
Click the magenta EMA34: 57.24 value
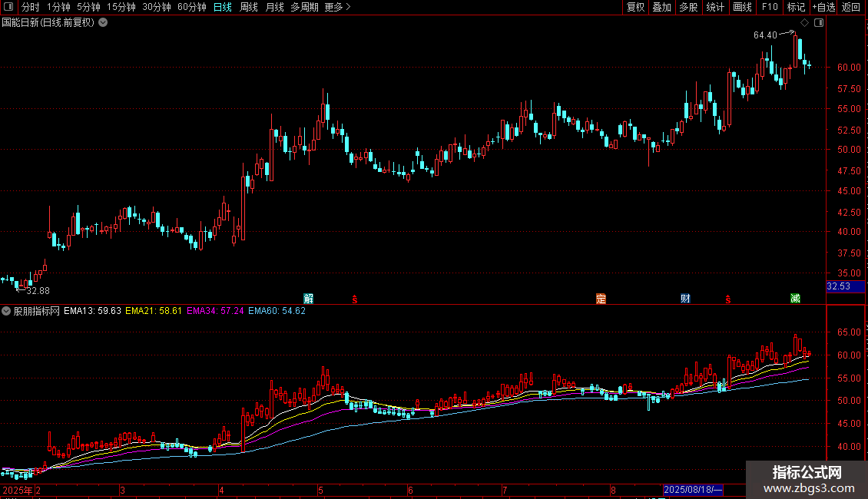point(215,311)
